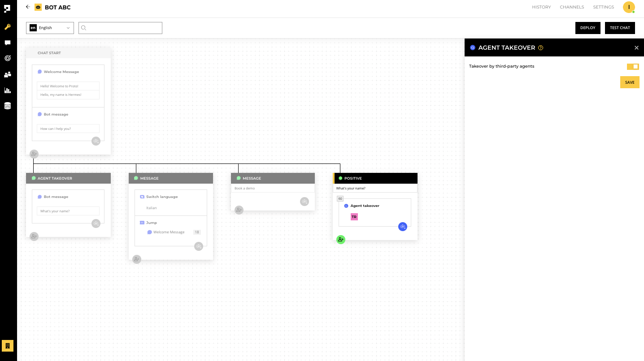The height and width of the screenshot is (361, 644).
Task: Open the History tab
Action: (541, 7)
